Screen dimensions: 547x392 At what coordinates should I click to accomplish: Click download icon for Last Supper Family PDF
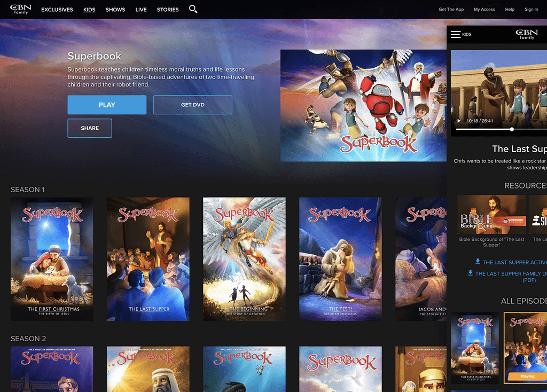point(470,273)
